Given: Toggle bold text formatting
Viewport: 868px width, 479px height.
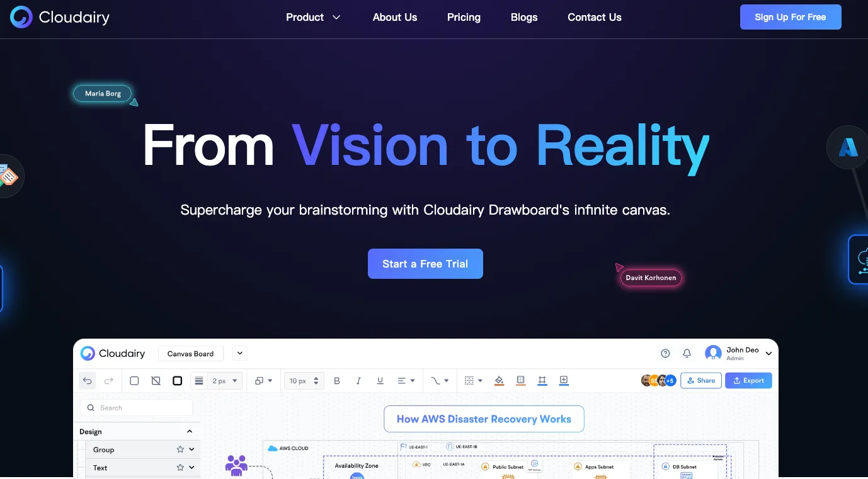Looking at the screenshot, I should pos(337,381).
